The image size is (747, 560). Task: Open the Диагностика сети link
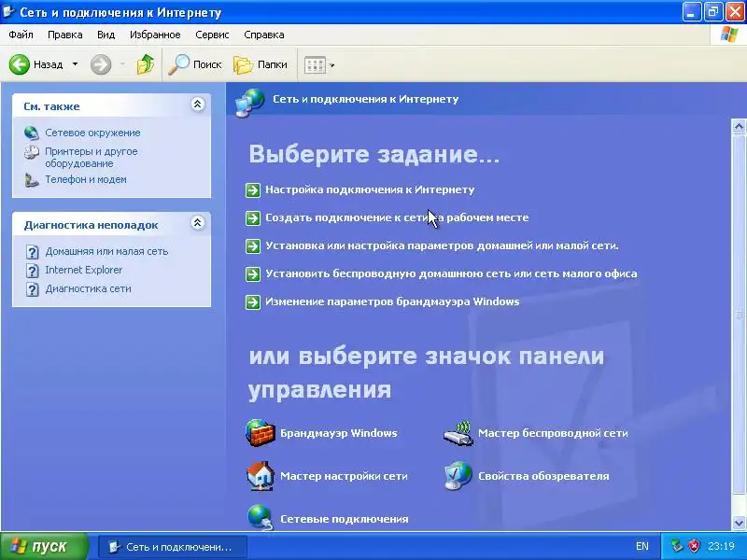coord(88,288)
